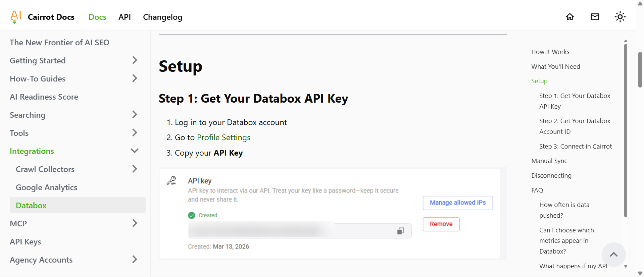Click the key icon beside API key
644x277 pixels.
171,181
